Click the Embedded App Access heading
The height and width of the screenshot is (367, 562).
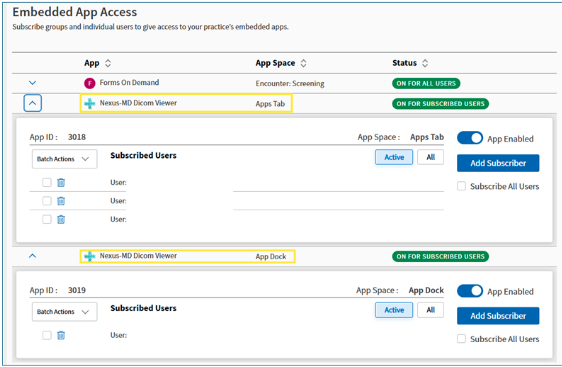(75, 12)
